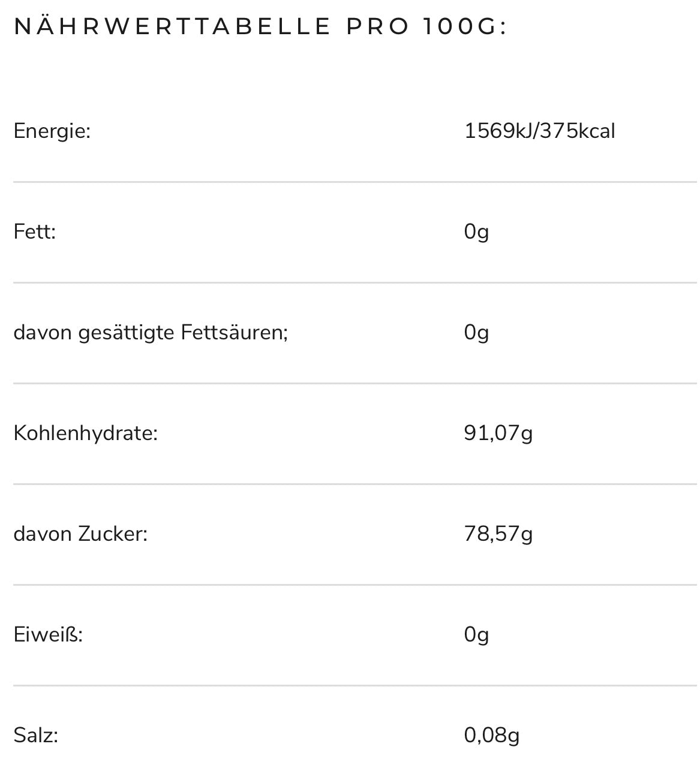Click the 0g value beside Eiweiß

coord(476,634)
